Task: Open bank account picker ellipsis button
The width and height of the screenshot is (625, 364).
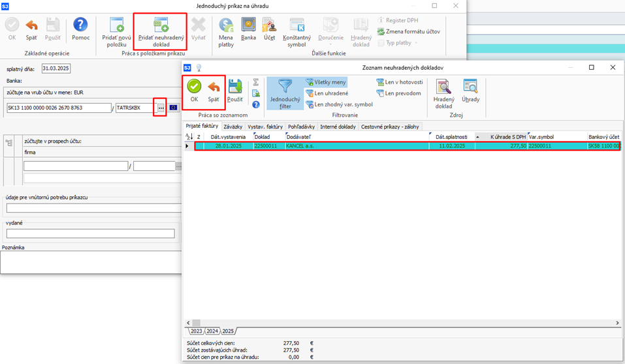Action: pyautogui.click(x=161, y=108)
